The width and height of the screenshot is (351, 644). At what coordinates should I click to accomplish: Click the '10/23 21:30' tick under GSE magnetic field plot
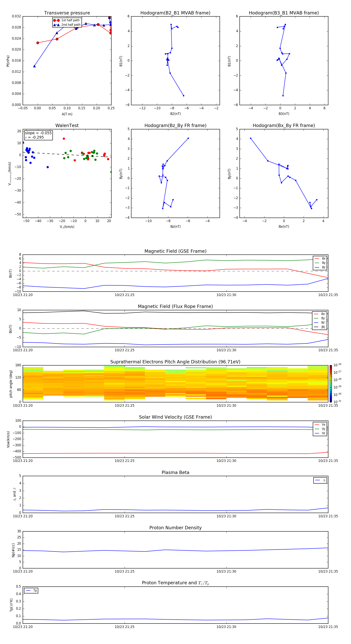click(226, 295)
